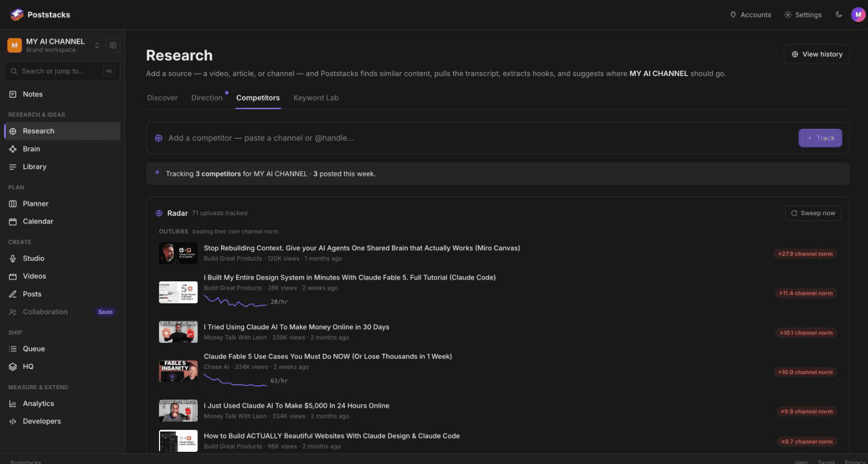Open the user avatar M menu

[x=858, y=14]
